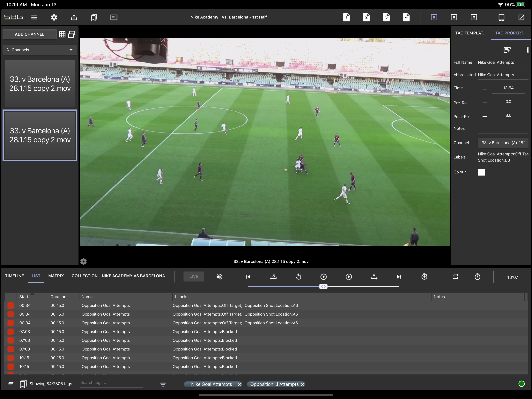
Task: Click the Labels column header
Action: pos(302,297)
